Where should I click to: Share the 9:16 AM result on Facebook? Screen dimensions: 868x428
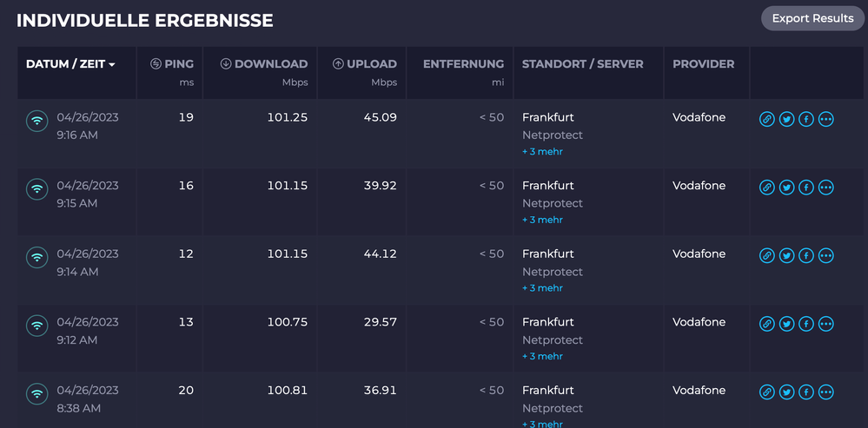(x=806, y=119)
